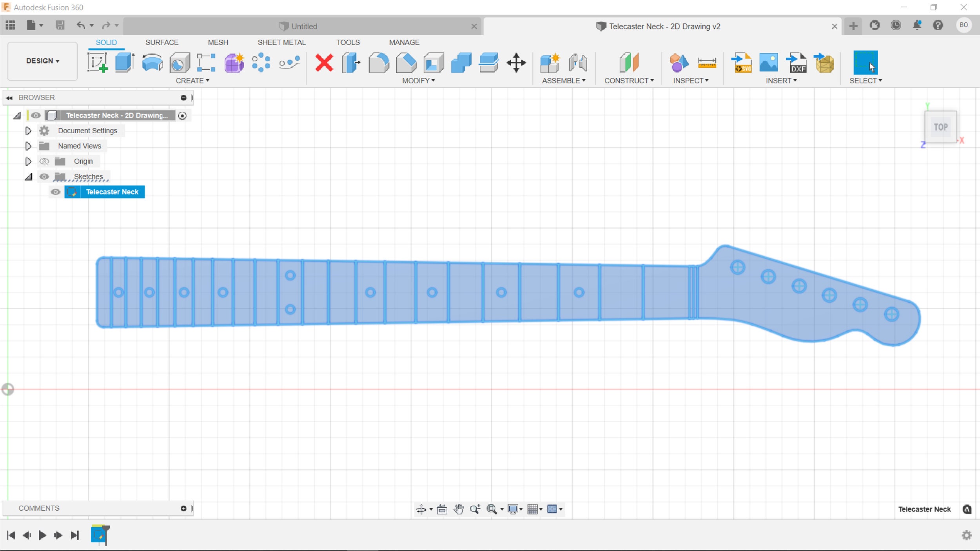Show the Origin folder

[44, 161]
